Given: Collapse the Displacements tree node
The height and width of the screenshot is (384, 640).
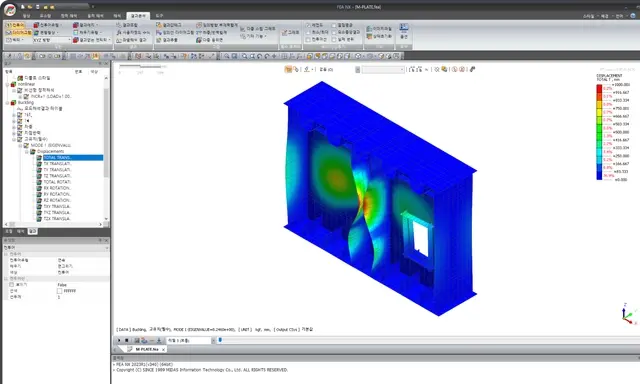Looking at the screenshot, I should [x=27, y=151].
